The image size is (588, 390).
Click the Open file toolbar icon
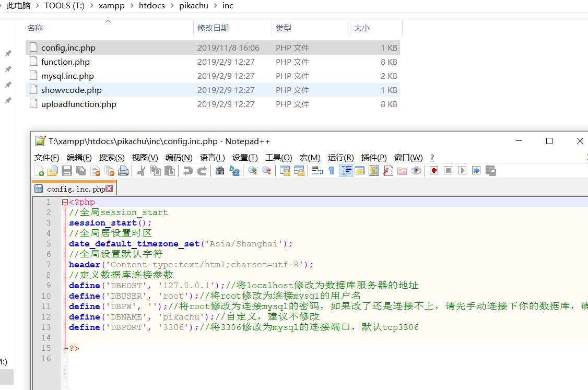53,171
